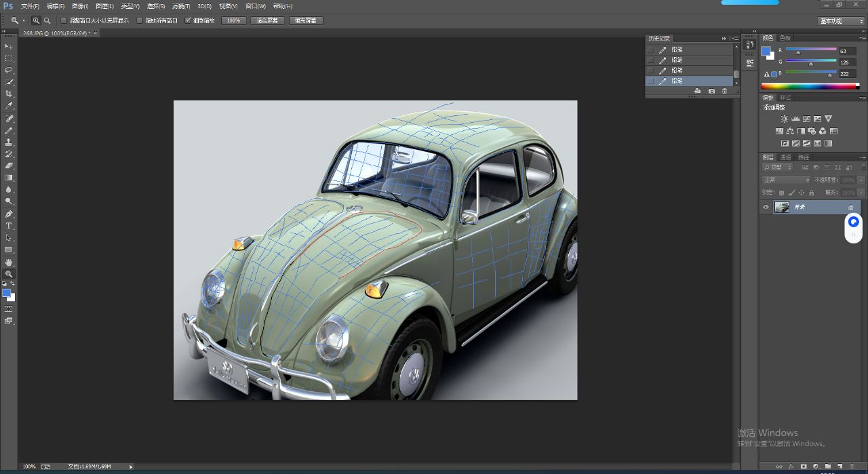Open the 窗口(W) menu
Image resolution: width=868 pixels, height=474 pixels.
pos(256,6)
